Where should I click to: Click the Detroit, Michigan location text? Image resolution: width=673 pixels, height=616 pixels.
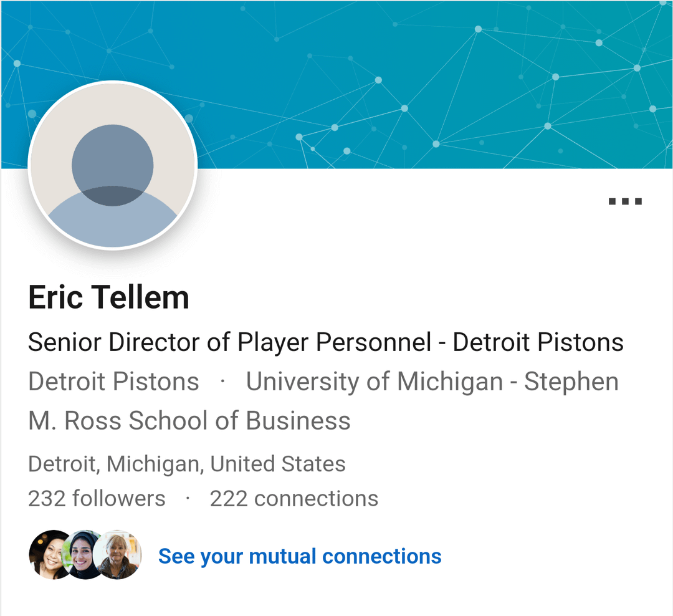(x=116, y=464)
